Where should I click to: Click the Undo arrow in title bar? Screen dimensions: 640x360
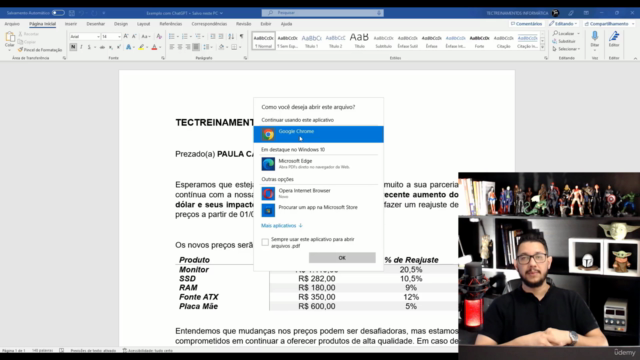point(82,13)
